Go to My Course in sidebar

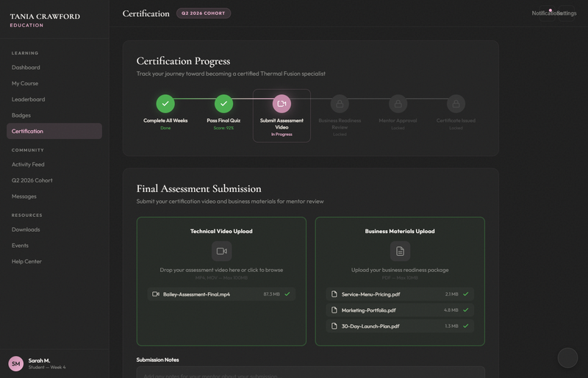coord(54,83)
